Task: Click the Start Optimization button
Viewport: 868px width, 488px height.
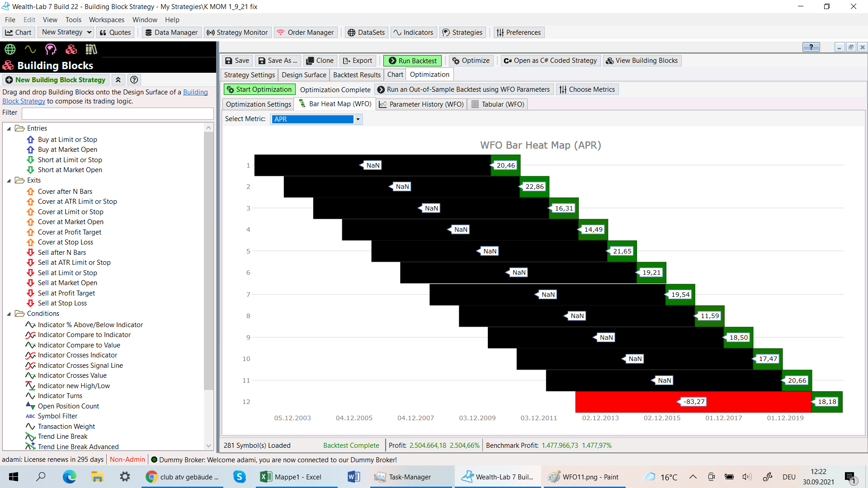Action: pos(259,89)
